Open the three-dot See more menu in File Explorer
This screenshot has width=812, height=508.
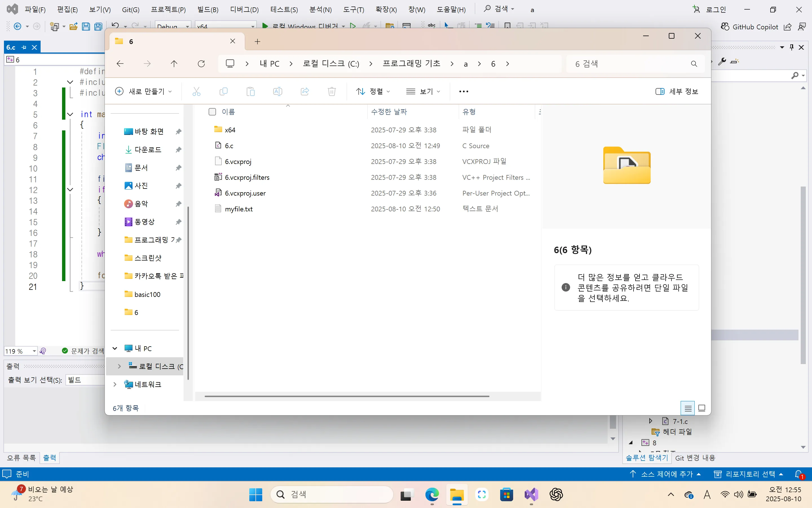coord(464,91)
